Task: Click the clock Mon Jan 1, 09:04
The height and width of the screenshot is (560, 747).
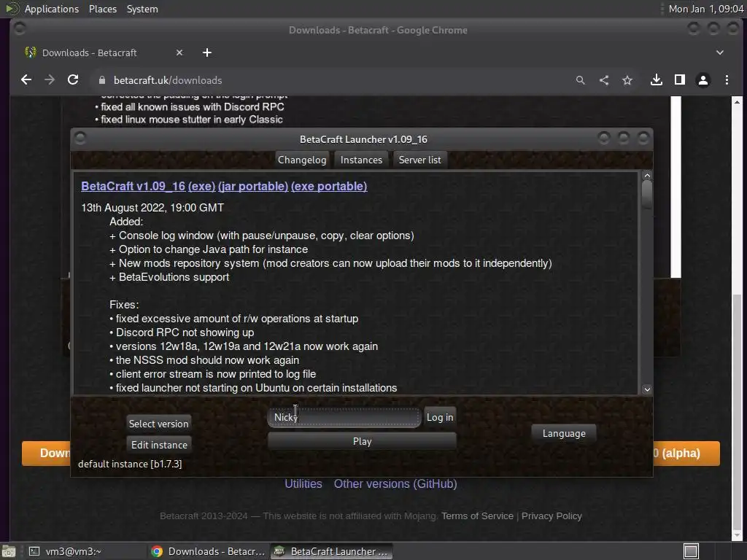Action: (x=706, y=9)
